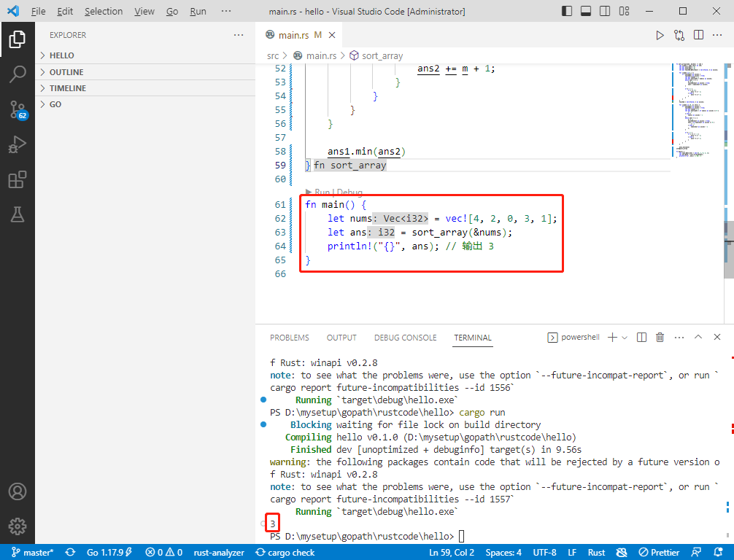The height and width of the screenshot is (560, 734).
Task: Open the File menu
Action: pyautogui.click(x=39, y=11)
